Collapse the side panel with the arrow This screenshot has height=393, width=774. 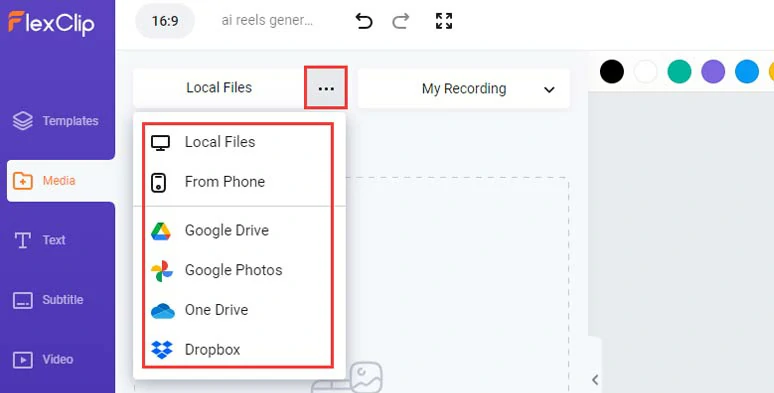tap(595, 379)
